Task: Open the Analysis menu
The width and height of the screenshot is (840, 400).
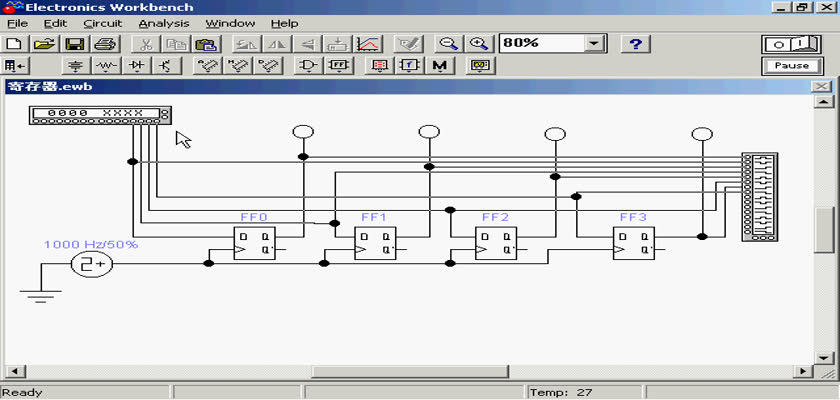Action: point(163,22)
